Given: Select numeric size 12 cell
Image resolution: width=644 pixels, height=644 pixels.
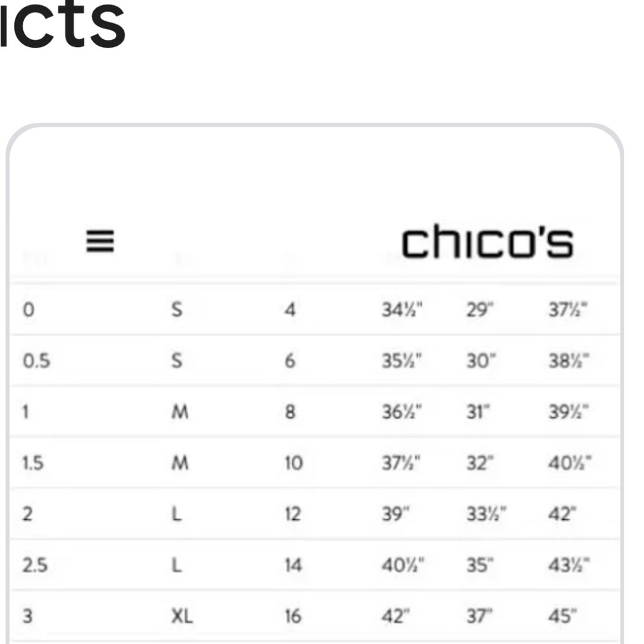Looking at the screenshot, I should 293,514.
